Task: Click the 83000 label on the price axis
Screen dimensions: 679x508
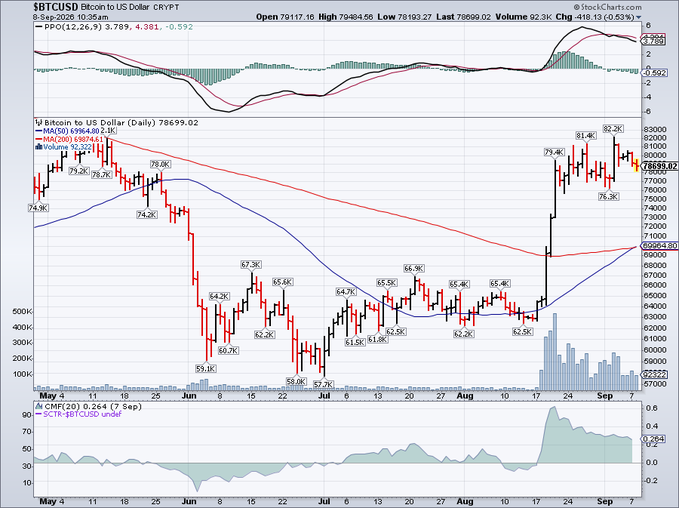Action: coord(654,129)
